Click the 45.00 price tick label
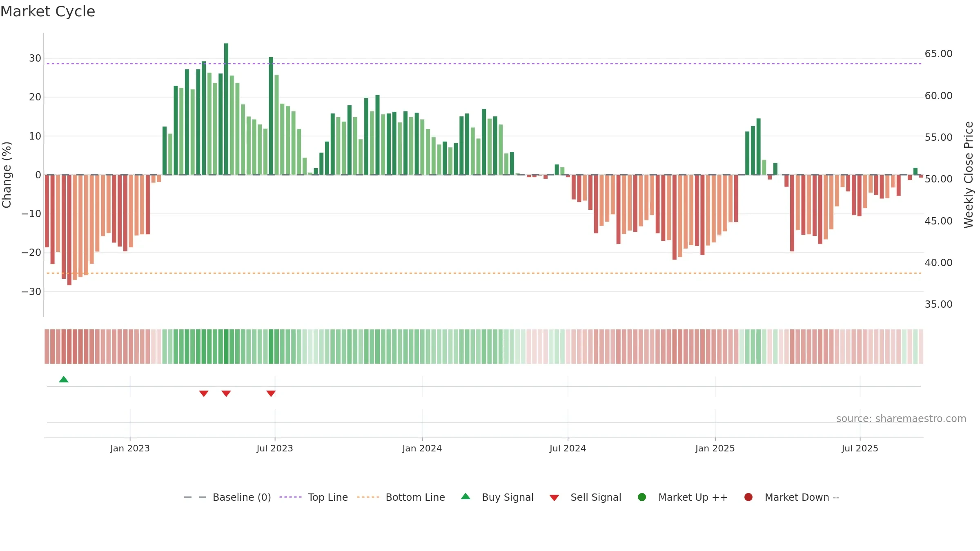 click(x=938, y=221)
